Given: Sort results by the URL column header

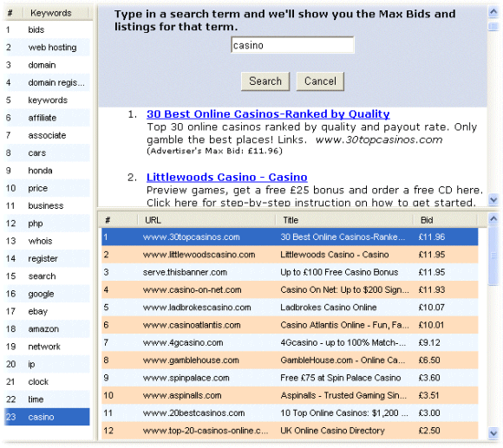Looking at the screenshot, I should coord(206,220).
